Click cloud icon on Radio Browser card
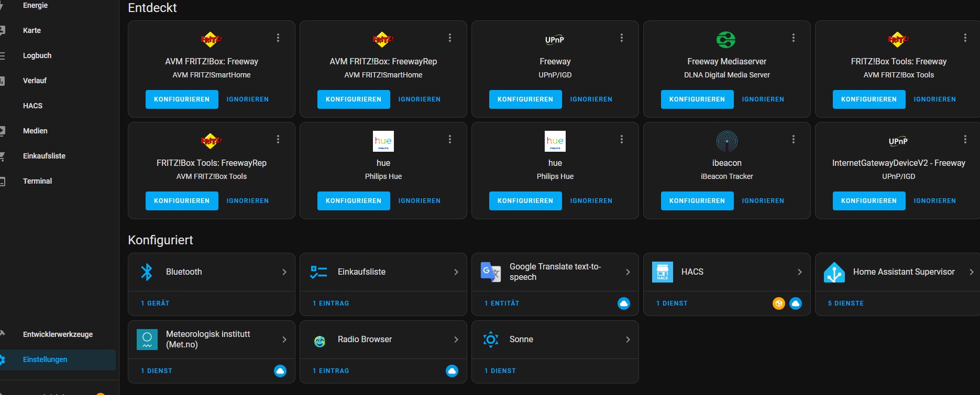Screen dimensions: 980x395 click(452, 371)
